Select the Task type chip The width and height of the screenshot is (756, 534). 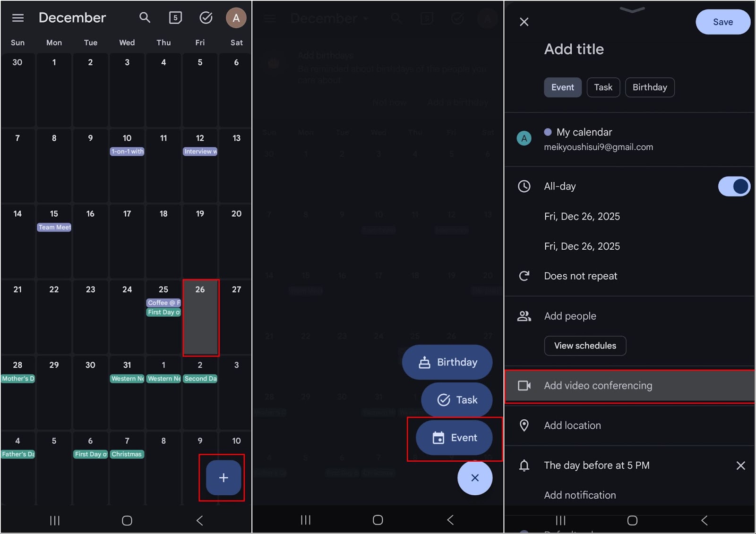(x=603, y=87)
